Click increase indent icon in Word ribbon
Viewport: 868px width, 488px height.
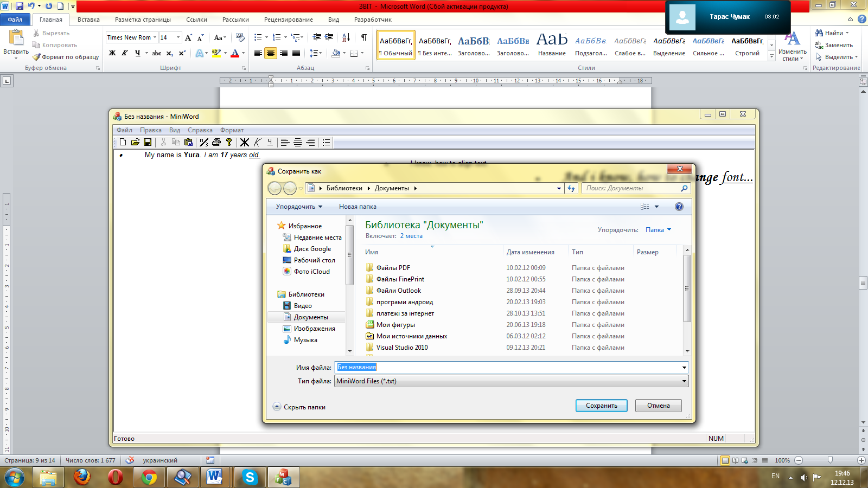coord(329,37)
